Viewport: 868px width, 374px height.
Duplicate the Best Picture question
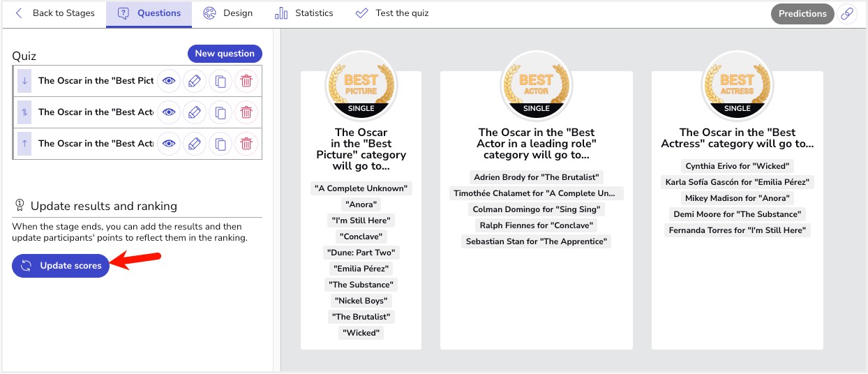(220, 81)
